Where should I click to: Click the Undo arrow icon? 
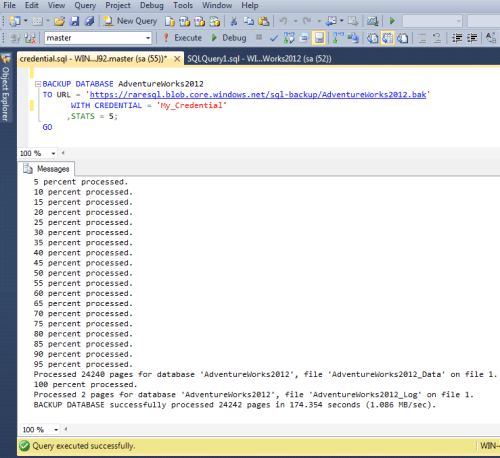[283, 21]
